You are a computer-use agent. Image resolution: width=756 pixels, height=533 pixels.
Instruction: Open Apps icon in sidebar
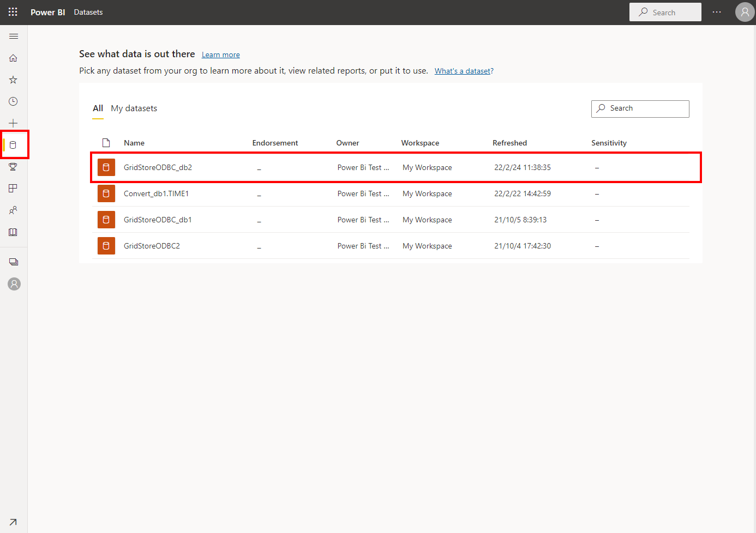click(14, 189)
